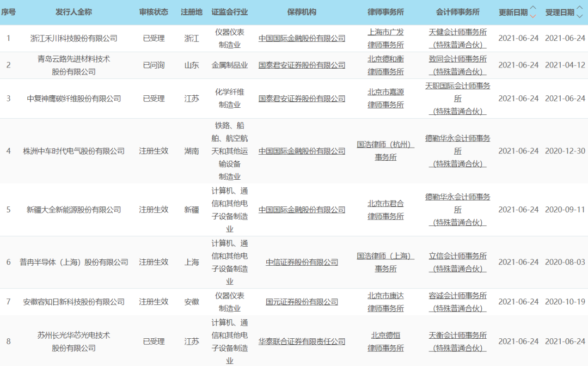Sort ascending by 受理日期 up arrow
The width and height of the screenshot is (588, 366).
[x=580, y=8]
